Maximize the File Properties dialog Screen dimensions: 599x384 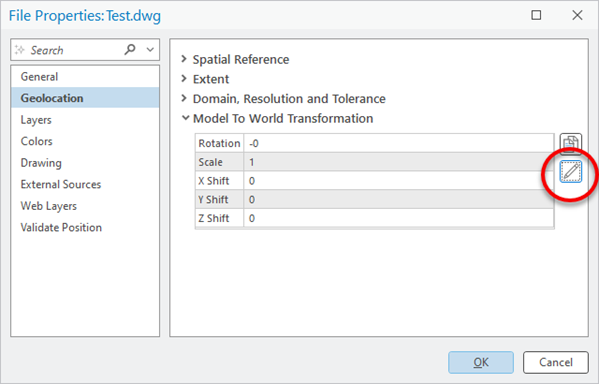[x=536, y=15]
